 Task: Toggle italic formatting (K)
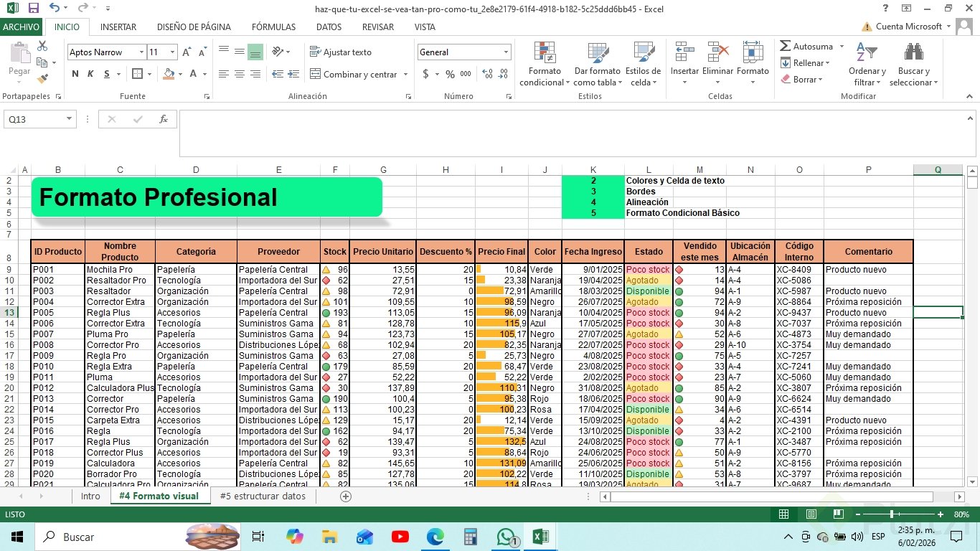coord(90,74)
